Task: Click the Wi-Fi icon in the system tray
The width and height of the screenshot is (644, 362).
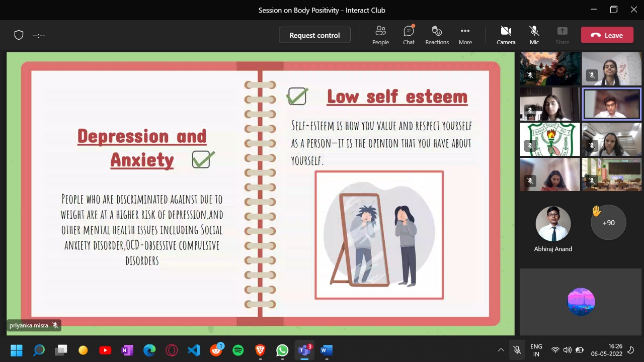Action: [555, 349]
